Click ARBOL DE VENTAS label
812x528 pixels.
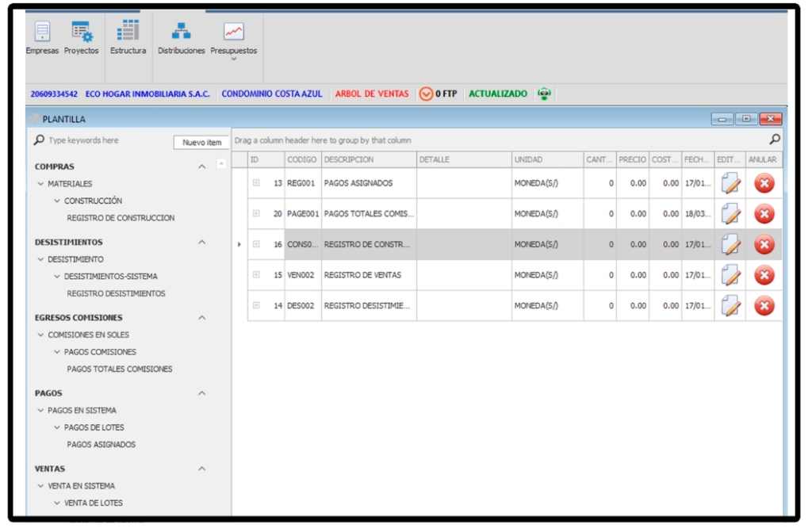[x=372, y=94]
